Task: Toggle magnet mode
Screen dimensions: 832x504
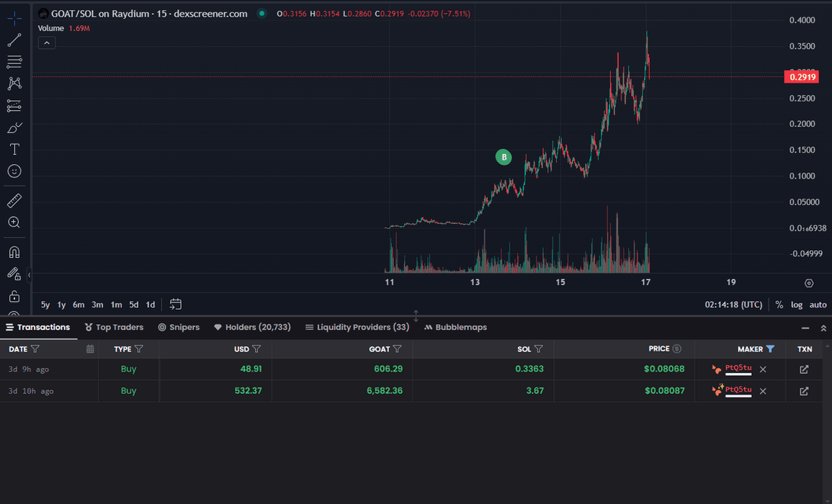Action: tap(14, 252)
